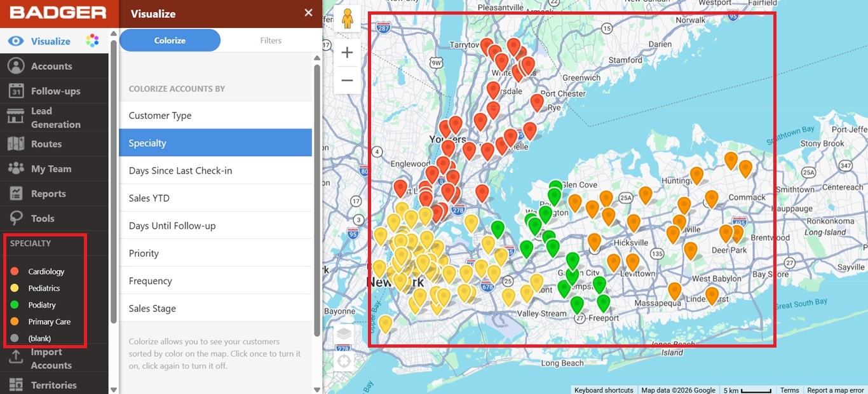Image resolution: width=868 pixels, height=394 pixels.
Task: Select the Colorize tab
Action: [x=170, y=40]
